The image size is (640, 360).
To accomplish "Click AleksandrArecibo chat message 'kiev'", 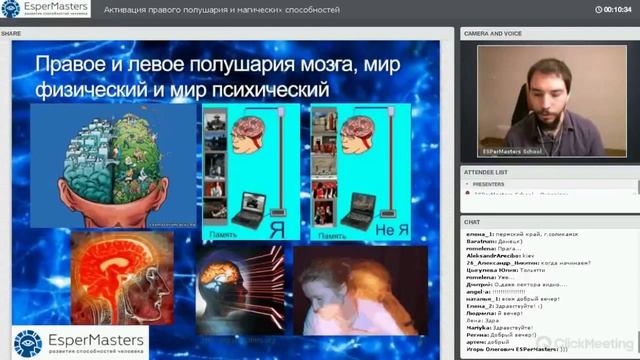I will (500, 256).
